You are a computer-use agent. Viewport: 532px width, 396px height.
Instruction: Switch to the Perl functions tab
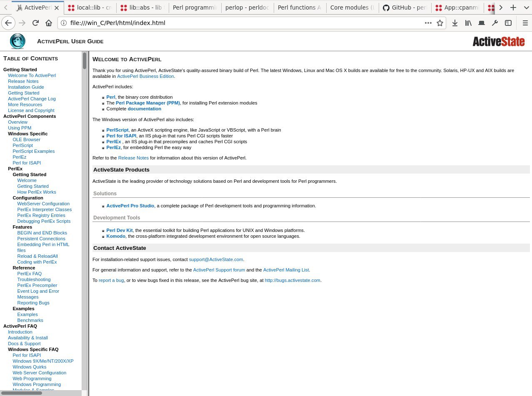click(300, 7)
